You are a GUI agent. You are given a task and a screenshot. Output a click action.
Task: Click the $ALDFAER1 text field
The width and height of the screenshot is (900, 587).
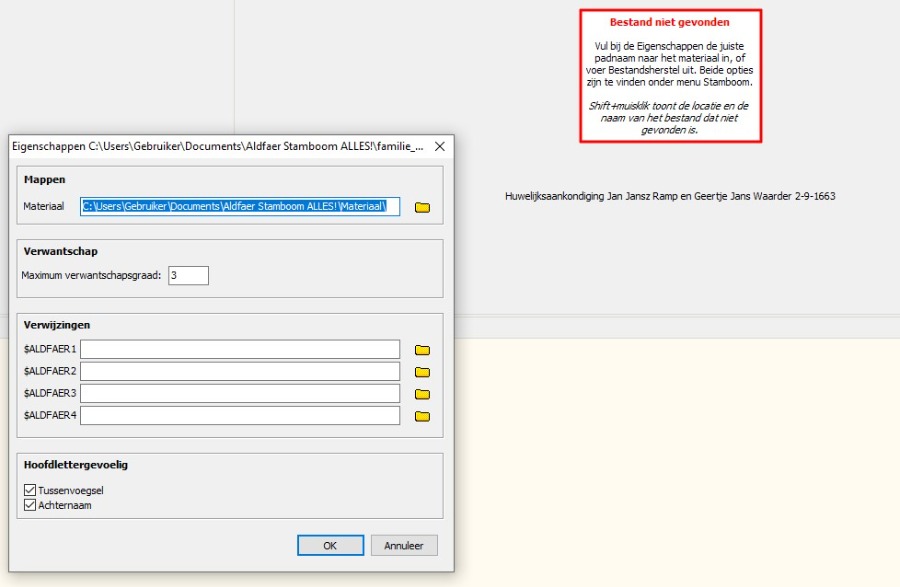(x=240, y=350)
